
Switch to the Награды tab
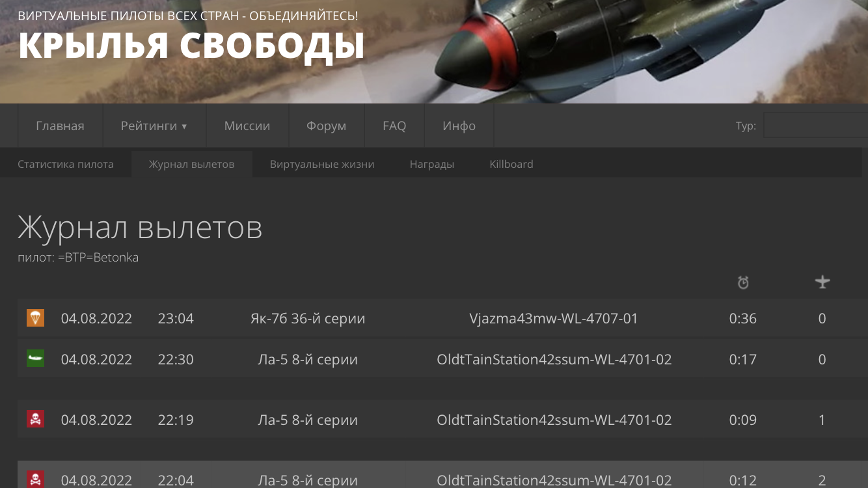pyautogui.click(x=432, y=164)
